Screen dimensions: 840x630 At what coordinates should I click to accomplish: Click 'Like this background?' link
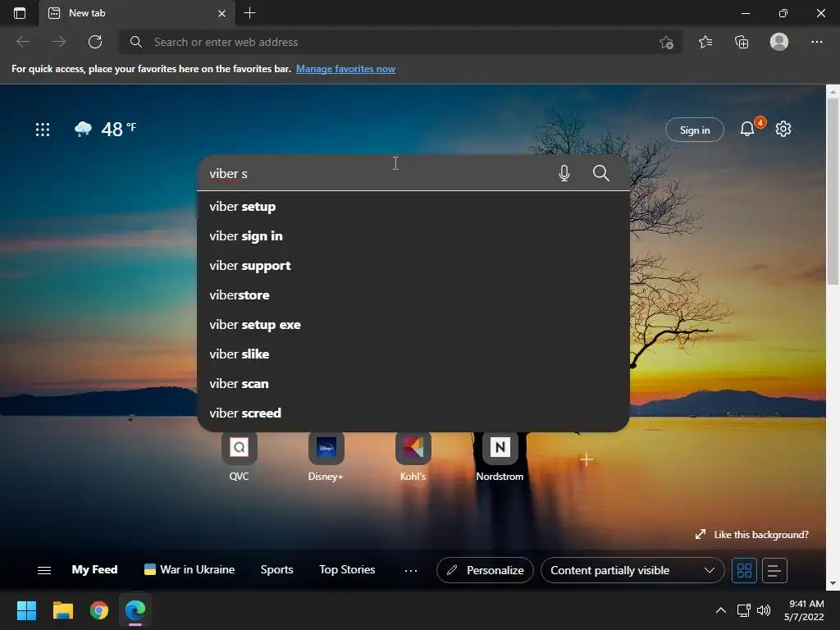tap(752, 535)
